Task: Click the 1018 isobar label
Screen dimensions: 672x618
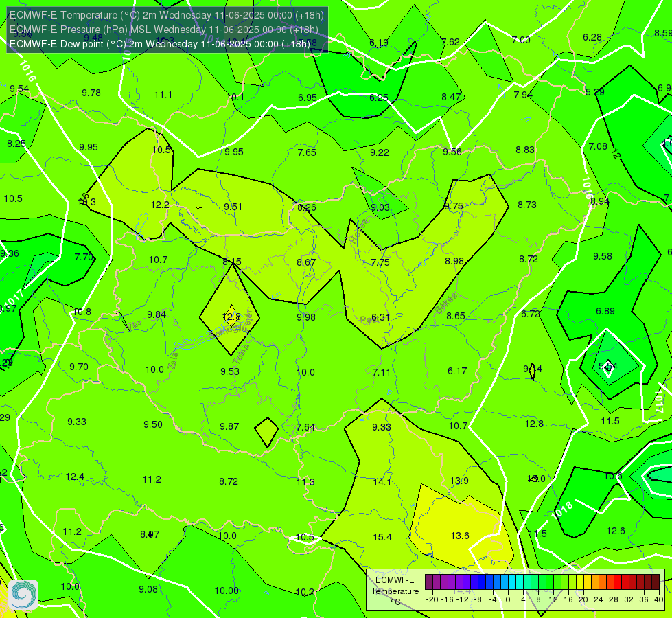Action: tap(562, 510)
